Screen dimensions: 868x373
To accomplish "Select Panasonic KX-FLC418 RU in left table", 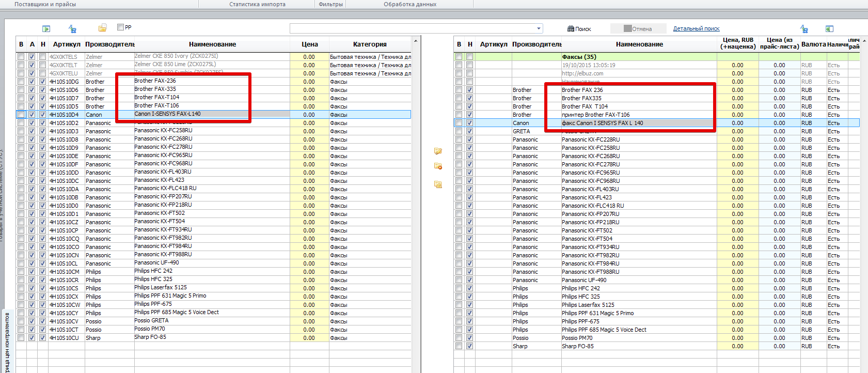I will (x=165, y=188).
